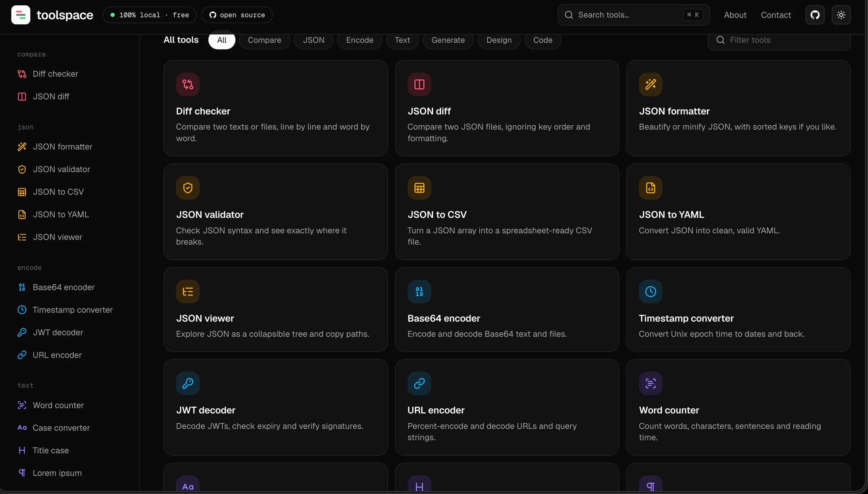Show the Text category tools
The width and height of the screenshot is (868, 494).
(402, 40)
